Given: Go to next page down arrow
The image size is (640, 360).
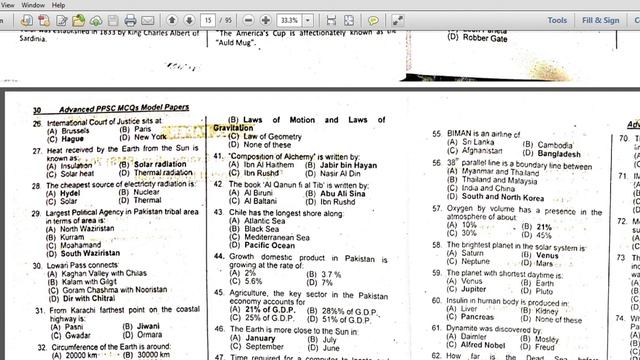Looking at the screenshot, I should click(189, 20).
